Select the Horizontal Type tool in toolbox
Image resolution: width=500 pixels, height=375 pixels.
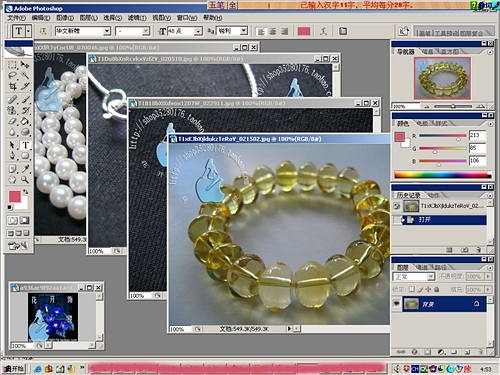click(x=25, y=145)
